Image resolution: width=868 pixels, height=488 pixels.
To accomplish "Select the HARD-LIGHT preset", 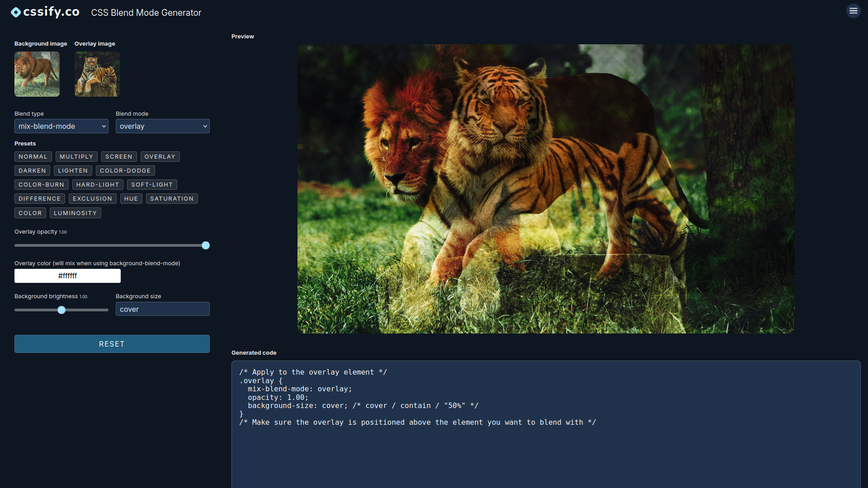I will click(98, 184).
